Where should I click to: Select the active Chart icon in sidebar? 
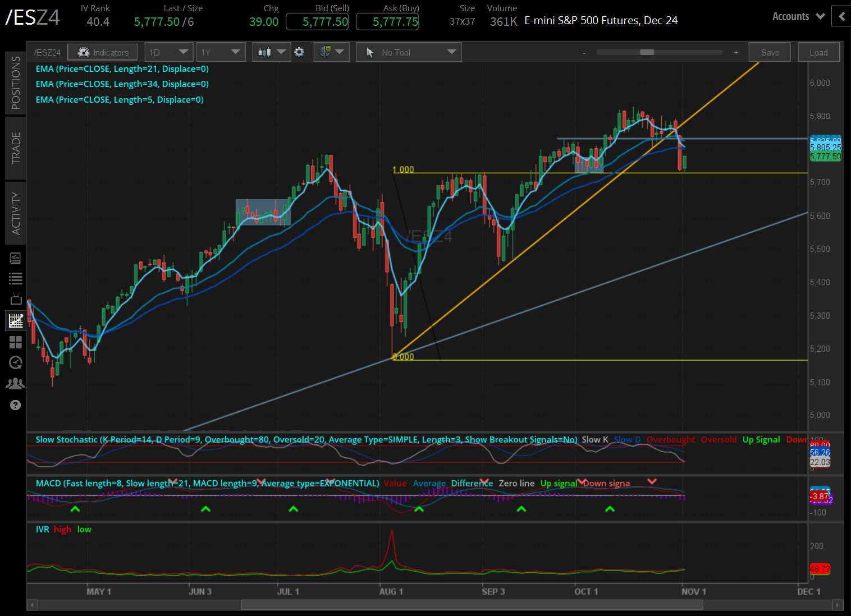pos(16,320)
